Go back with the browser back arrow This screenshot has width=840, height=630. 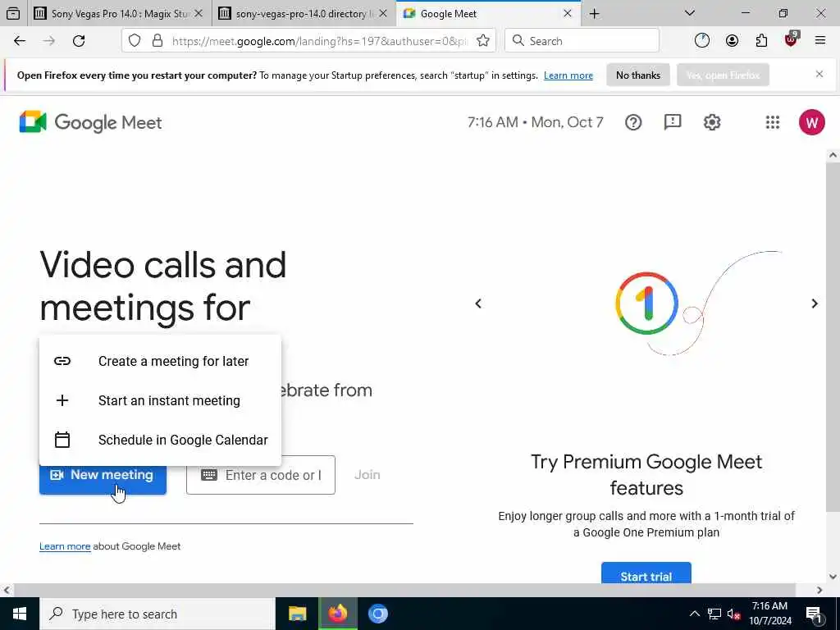pos(20,41)
